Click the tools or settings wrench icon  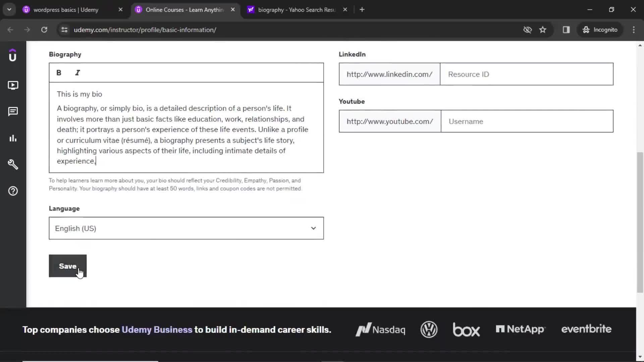(13, 165)
